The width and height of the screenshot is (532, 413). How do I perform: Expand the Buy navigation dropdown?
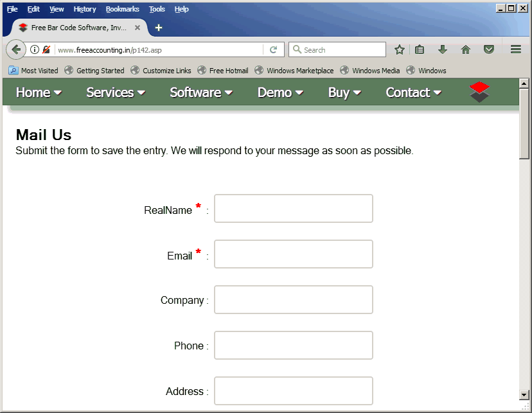point(344,92)
